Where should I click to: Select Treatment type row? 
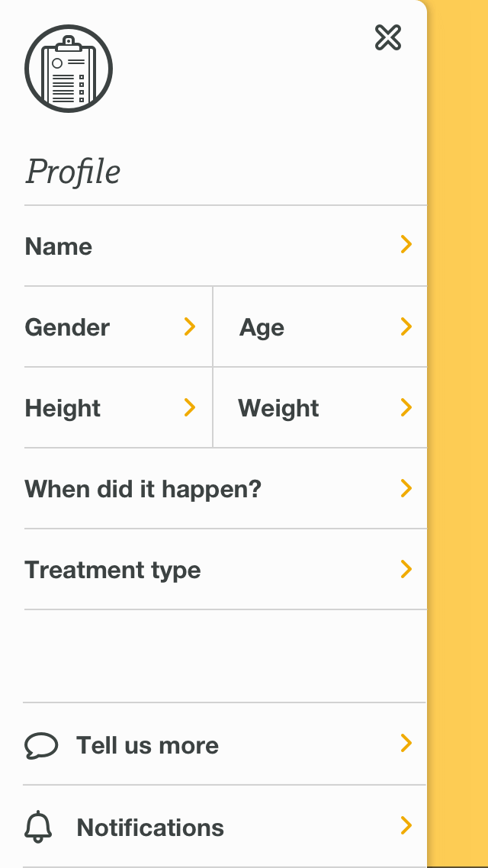click(113, 570)
